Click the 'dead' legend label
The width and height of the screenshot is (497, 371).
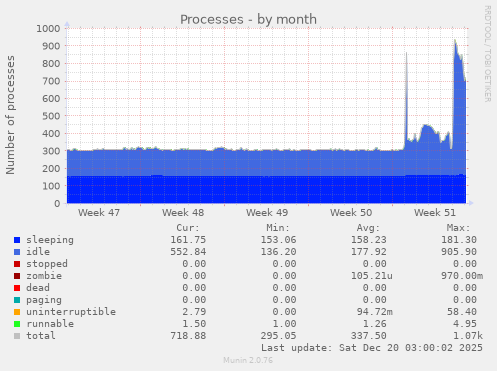[38, 288]
